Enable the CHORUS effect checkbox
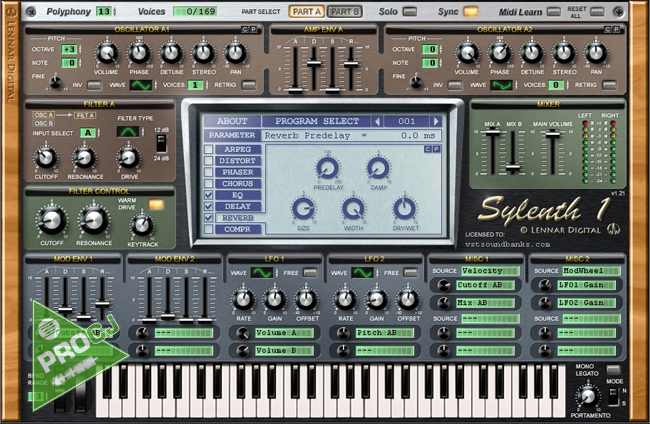Viewport: 650px width, 424px height. click(209, 184)
